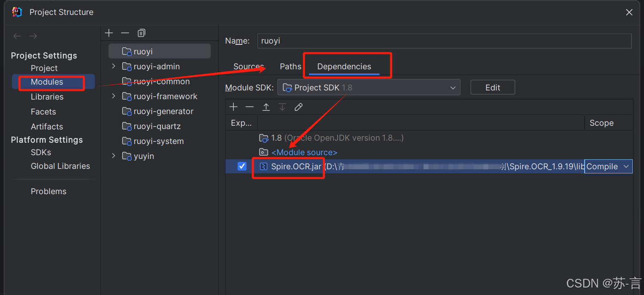644x295 pixels.
Task: Move dependency up with the up arrow
Action: coord(266,107)
